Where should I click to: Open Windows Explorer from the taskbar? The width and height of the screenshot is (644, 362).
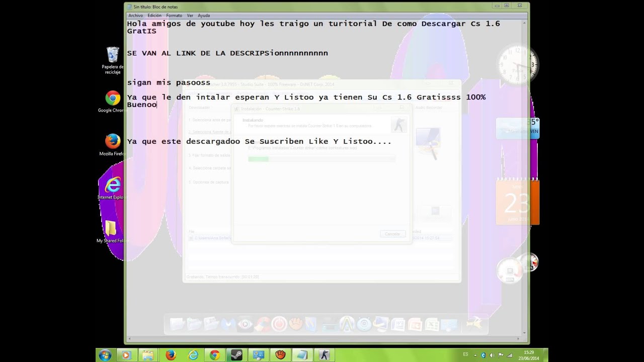[148, 355]
